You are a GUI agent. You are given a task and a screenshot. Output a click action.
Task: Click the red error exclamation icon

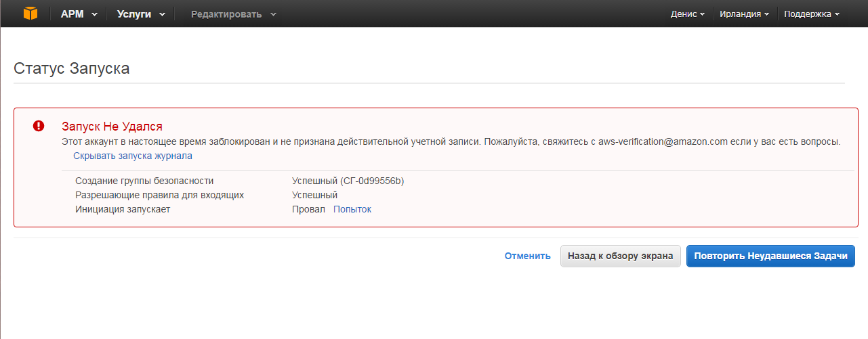tap(39, 126)
